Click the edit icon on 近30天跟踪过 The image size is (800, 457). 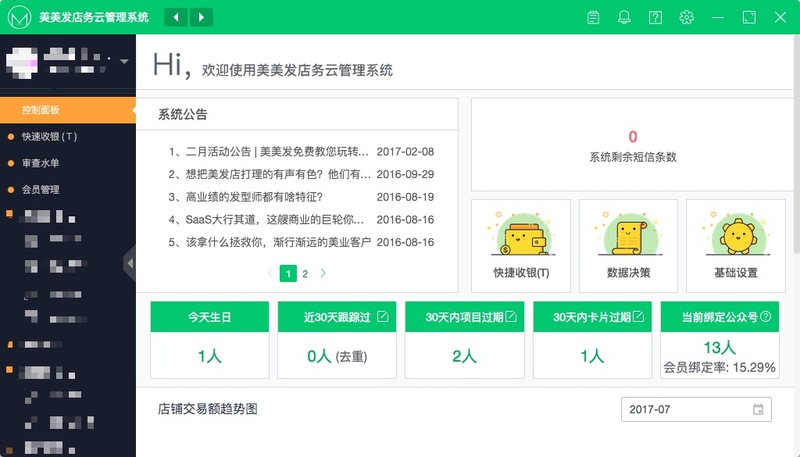(x=383, y=317)
